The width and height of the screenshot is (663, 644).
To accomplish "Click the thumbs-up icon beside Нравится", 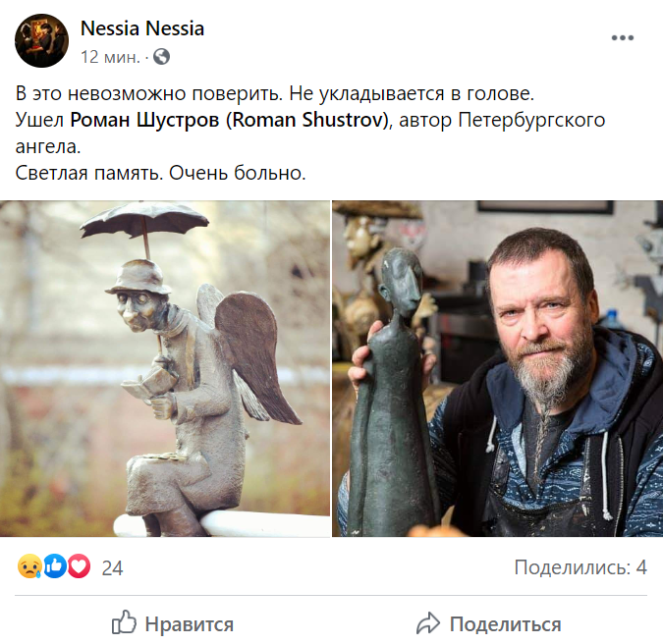I will (x=124, y=622).
